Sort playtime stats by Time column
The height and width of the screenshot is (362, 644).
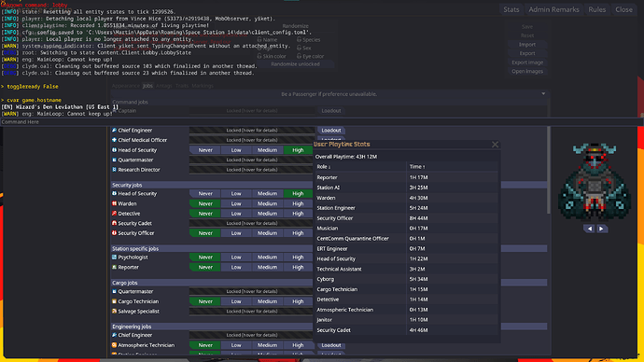tap(417, 167)
